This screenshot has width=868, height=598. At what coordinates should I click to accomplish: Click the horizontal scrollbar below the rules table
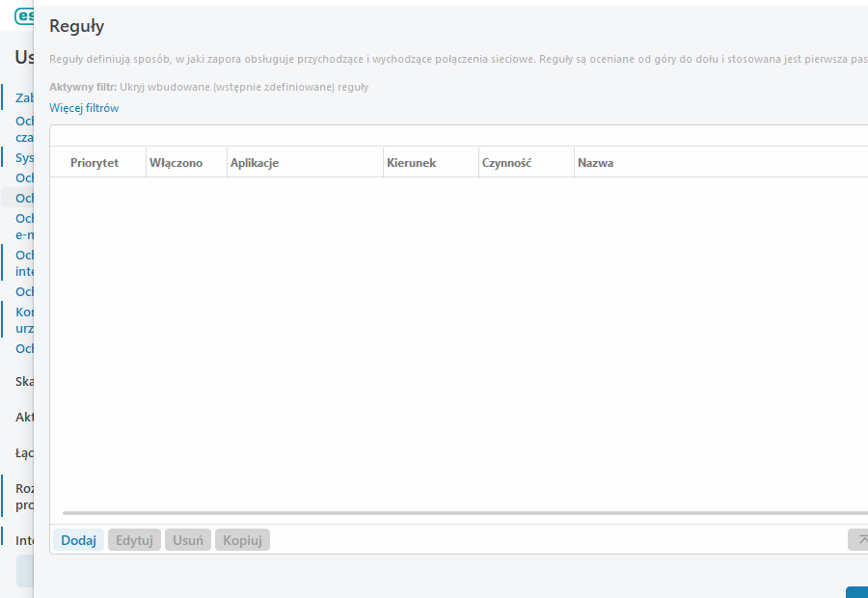tap(463, 513)
